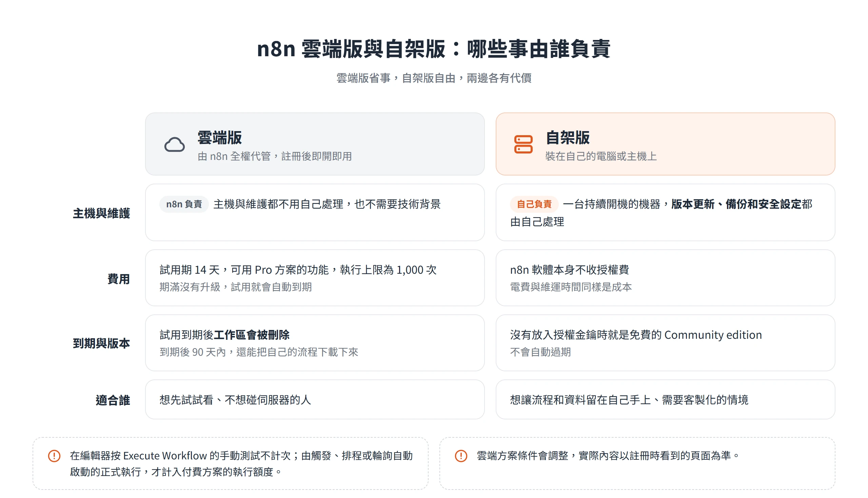Click 不會自動過期
The image size is (868, 498).
coord(540,352)
